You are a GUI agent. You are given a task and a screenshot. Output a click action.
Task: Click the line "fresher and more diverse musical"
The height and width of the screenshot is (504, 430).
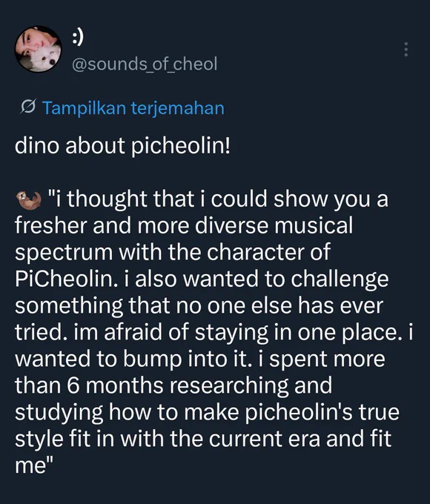(184, 225)
